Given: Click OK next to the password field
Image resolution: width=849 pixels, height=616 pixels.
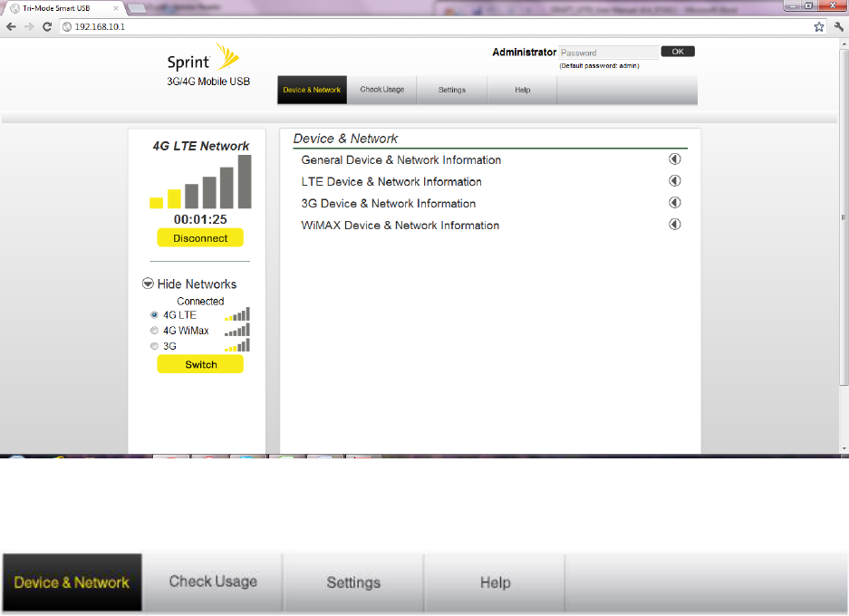Looking at the screenshot, I should pyautogui.click(x=678, y=52).
